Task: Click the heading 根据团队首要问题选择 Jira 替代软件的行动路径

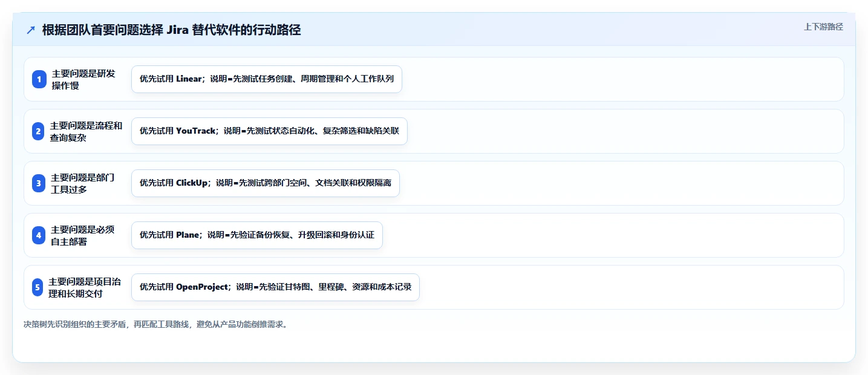Action: point(172,30)
